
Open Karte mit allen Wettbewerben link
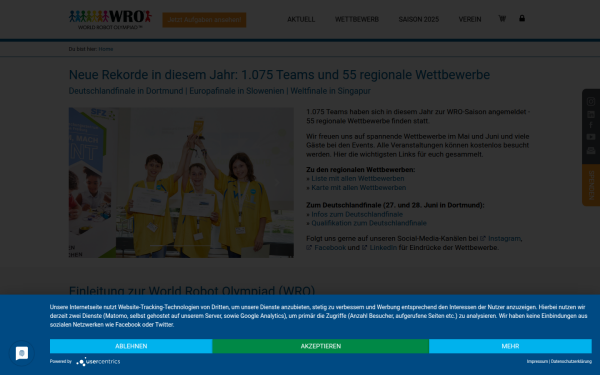359,188
